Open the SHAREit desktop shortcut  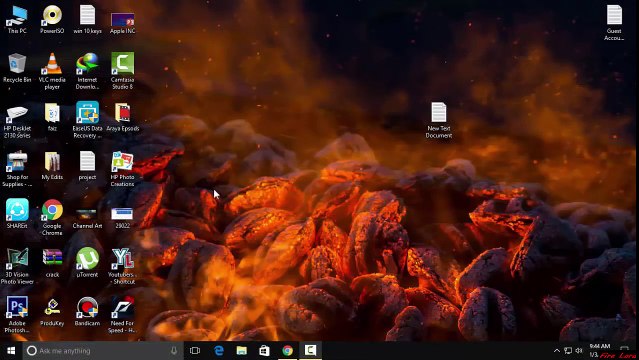(17, 214)
